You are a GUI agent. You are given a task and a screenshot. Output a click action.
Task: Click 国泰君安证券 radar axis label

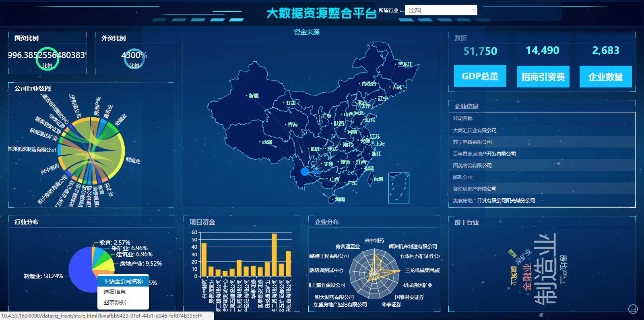pyautogui.click(x=409, y=297)
